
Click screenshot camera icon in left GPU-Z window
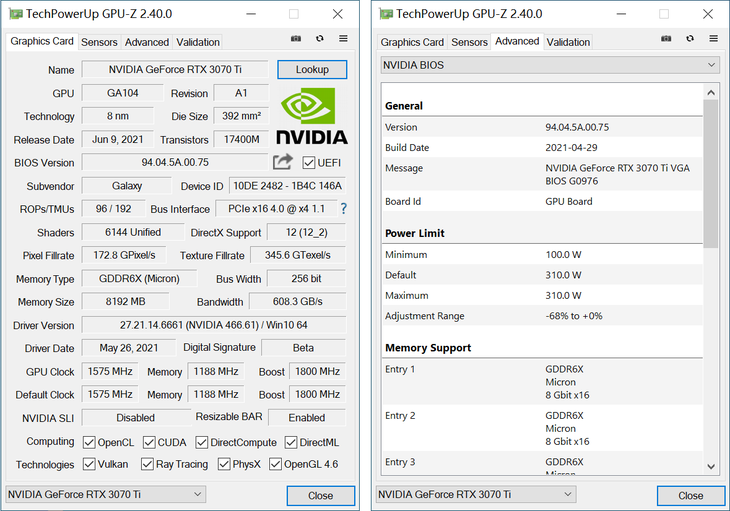(296, 39)
